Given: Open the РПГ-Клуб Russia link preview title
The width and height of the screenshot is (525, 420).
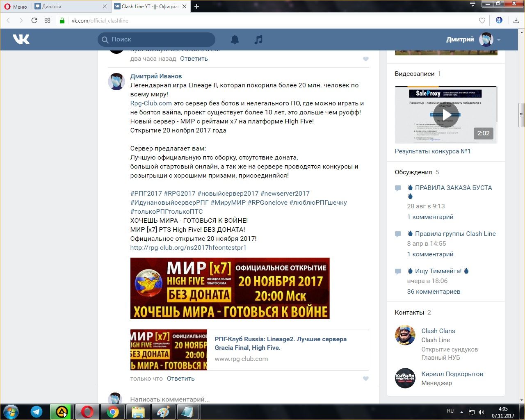Looking at the screenshot, I should (x=281, y=343).
